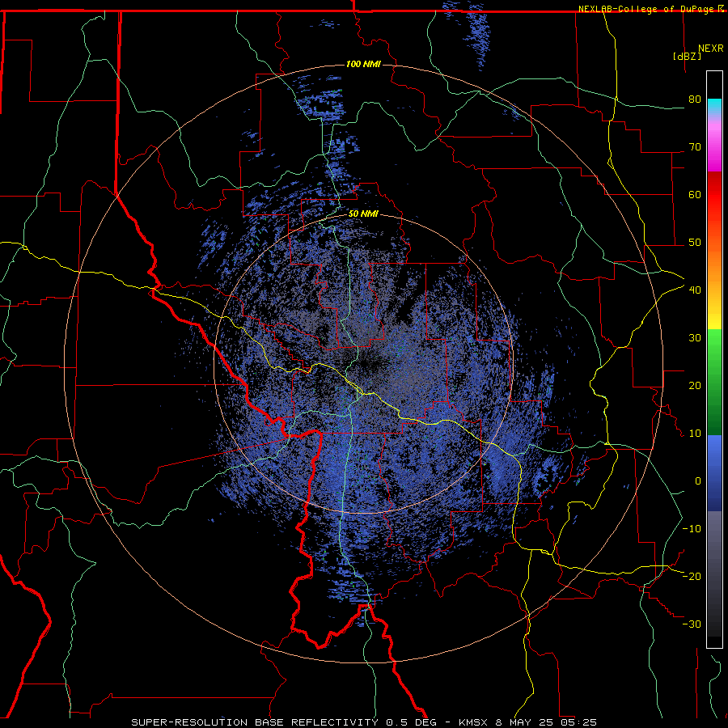This screenshot has height=728, width=728.
Task: Click the 0 value on the dBZ scale
Action: pos(698,481)
